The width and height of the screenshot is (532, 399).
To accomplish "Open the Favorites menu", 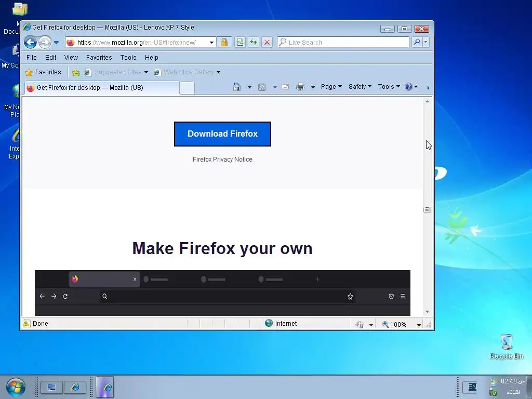I will pos(99,57).
